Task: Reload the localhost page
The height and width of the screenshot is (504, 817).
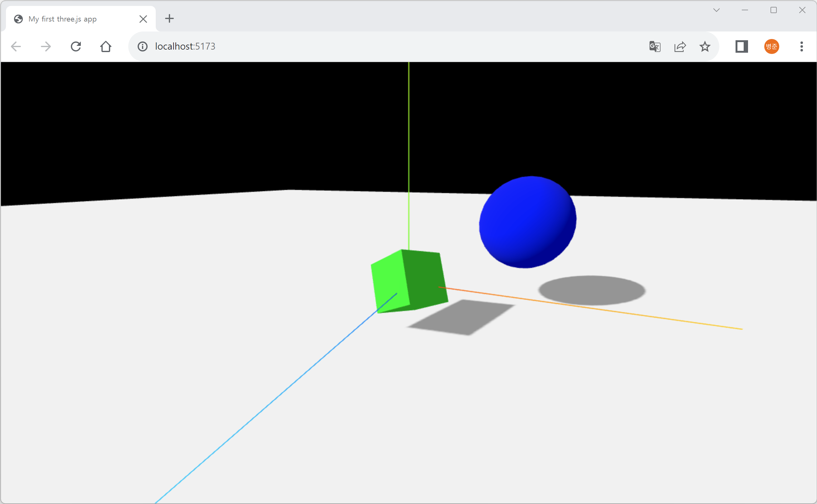Action: coord(76,46)
